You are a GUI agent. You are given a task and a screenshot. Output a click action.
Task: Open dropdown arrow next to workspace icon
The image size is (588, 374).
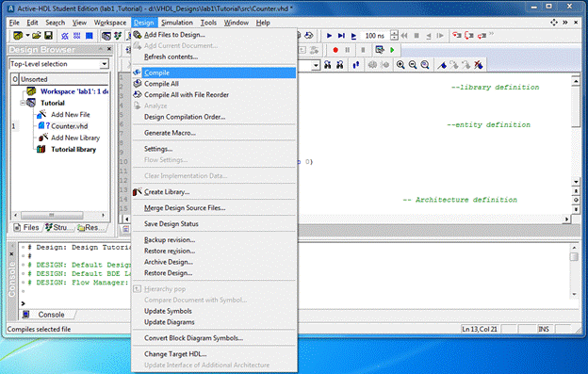pyautogui.click(x=27, y=36)
